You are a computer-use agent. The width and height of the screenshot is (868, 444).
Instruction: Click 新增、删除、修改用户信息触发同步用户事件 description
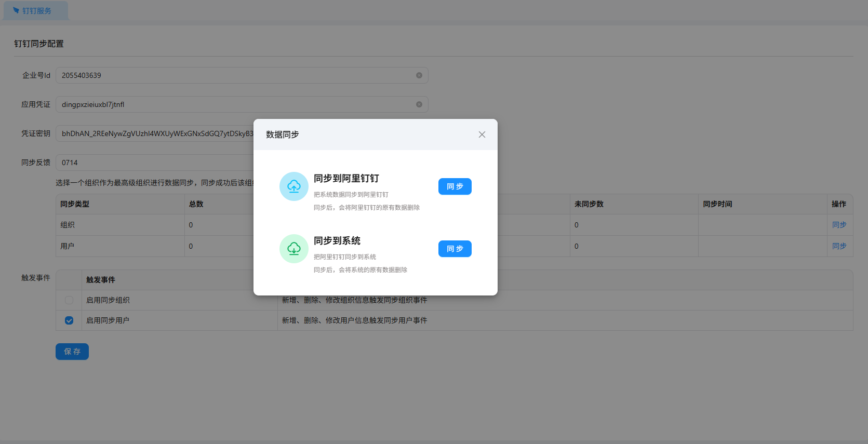tap(355, 320)
